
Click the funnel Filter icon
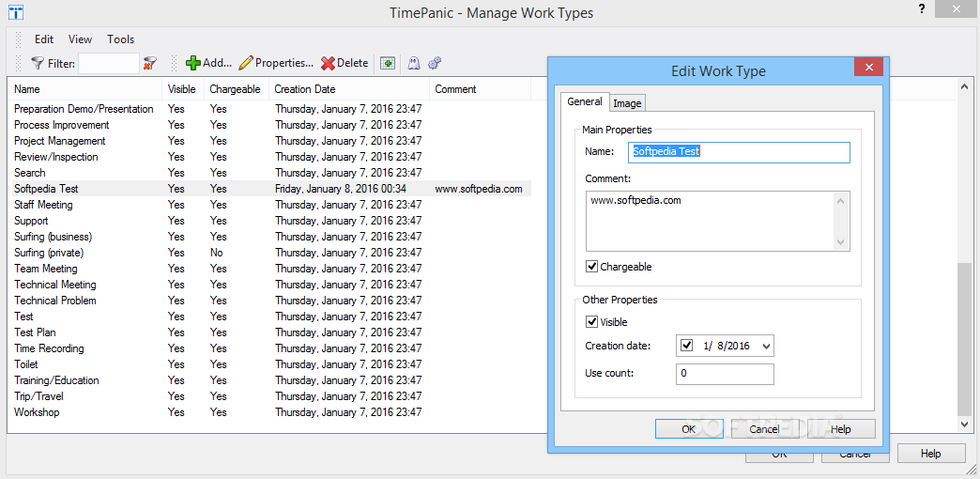tap(38, 63)
